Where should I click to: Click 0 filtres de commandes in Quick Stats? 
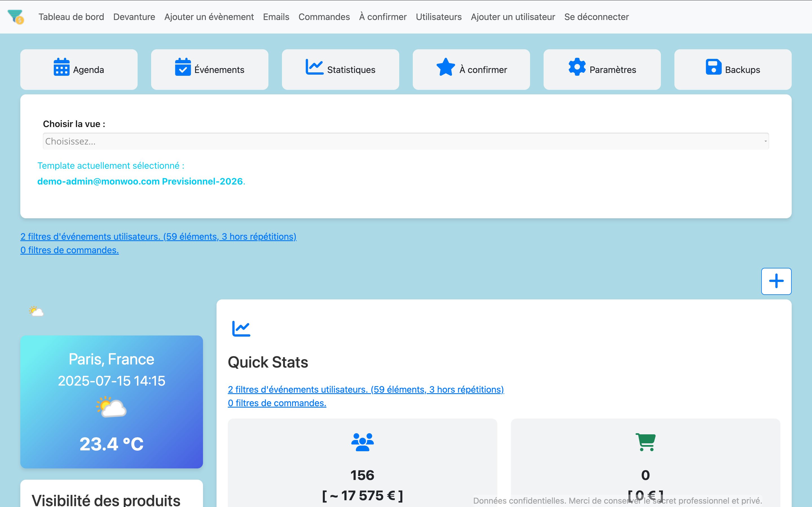tap(277, 403)
